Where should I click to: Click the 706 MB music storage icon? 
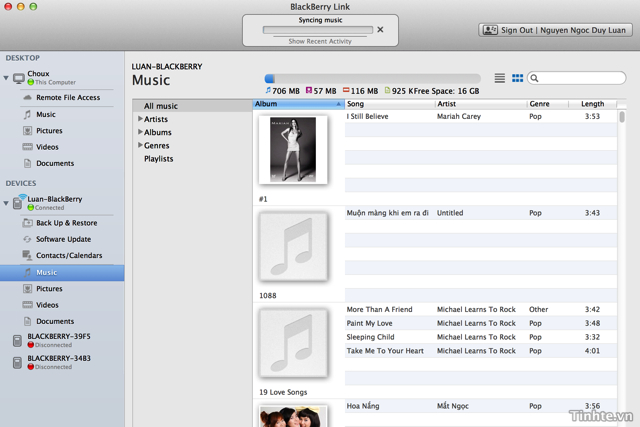coord(268,90)
